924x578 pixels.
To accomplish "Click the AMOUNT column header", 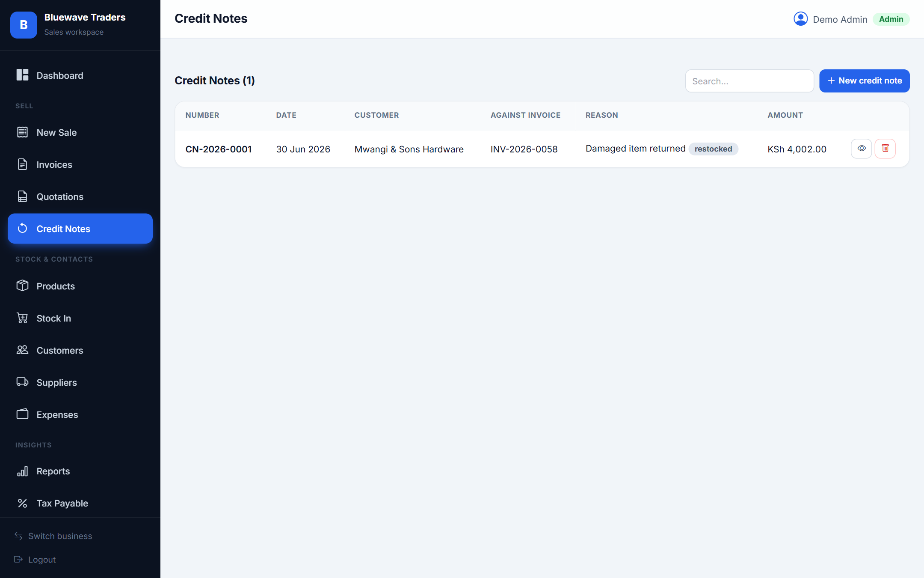I will [785, 115].
